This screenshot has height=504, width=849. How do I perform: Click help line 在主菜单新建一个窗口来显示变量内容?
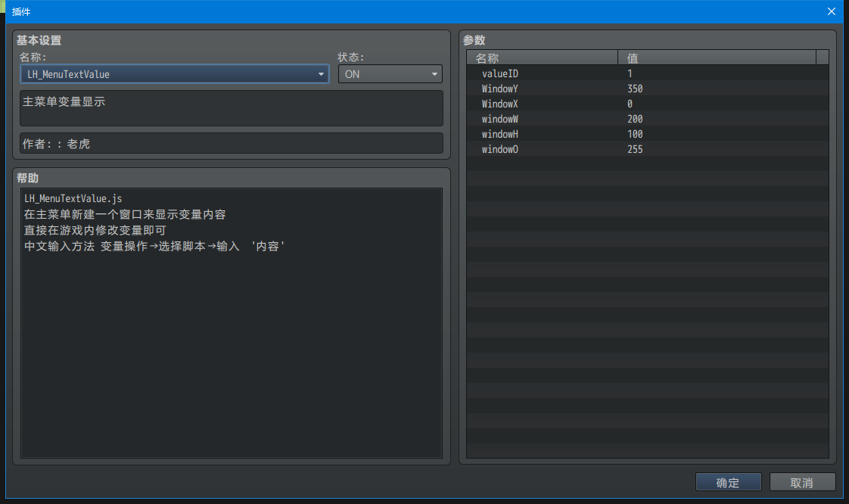point(125,215)
